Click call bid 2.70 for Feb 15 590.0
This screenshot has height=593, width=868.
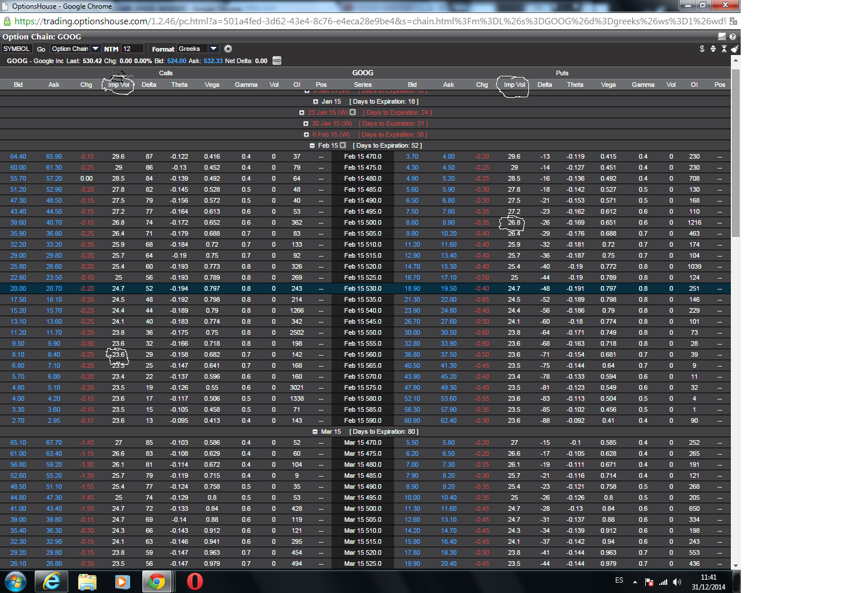coord(18,420)
